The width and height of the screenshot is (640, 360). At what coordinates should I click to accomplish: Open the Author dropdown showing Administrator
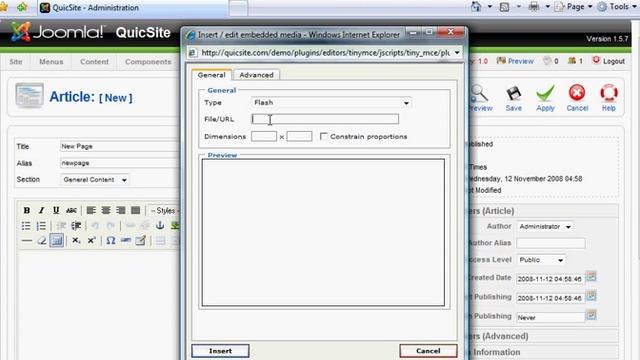(544, 227)
